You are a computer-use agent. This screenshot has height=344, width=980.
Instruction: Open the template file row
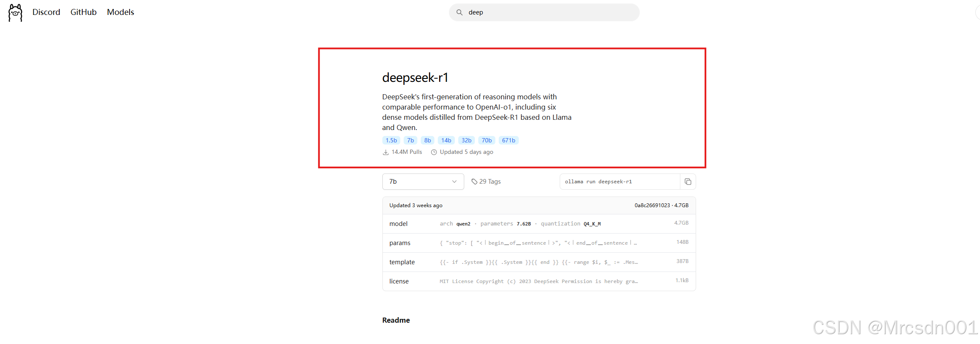point(539,262)
